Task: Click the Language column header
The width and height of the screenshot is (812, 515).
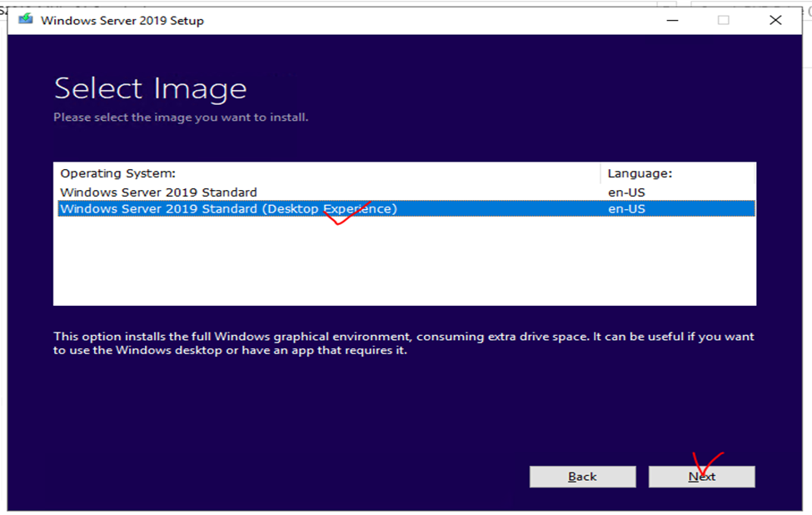Action: tap(677, 173)
